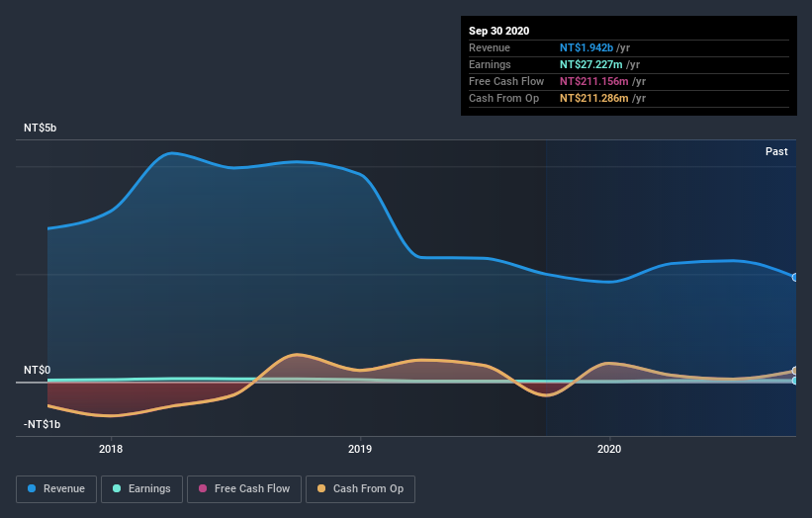The height and width of the screenshot is (518, 812).
Task: Click the teal Earnings legend dot
Action: [x=117, y=488]
